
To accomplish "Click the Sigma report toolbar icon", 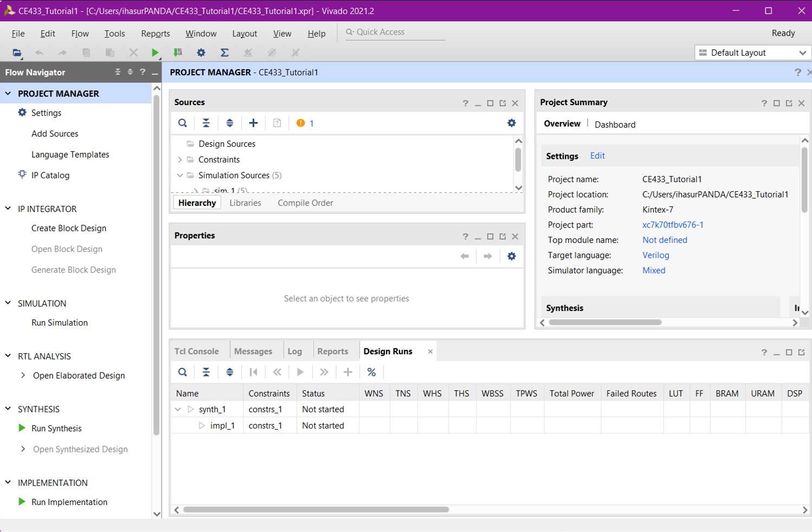I will click(224, 53).
